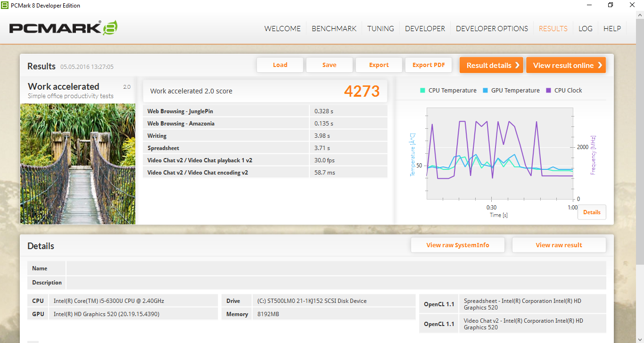644x343 pixels.
Task: Click the 3.98 s value
Action: click(x=322, y=136)
